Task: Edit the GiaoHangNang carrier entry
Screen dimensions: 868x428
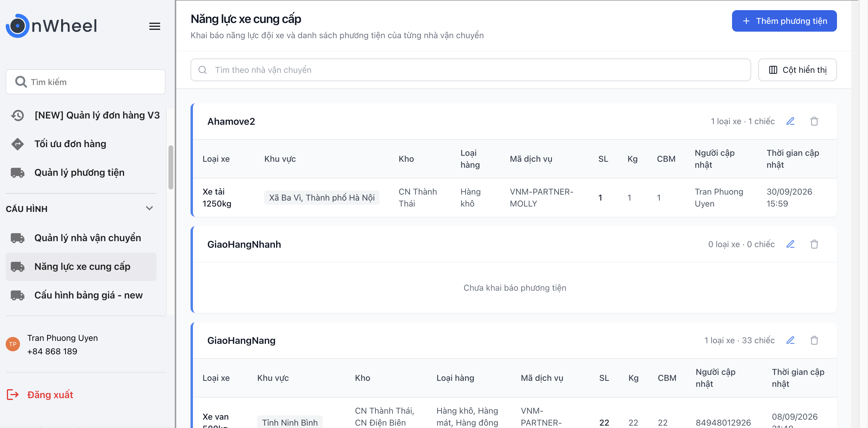Action: (790, 340)
